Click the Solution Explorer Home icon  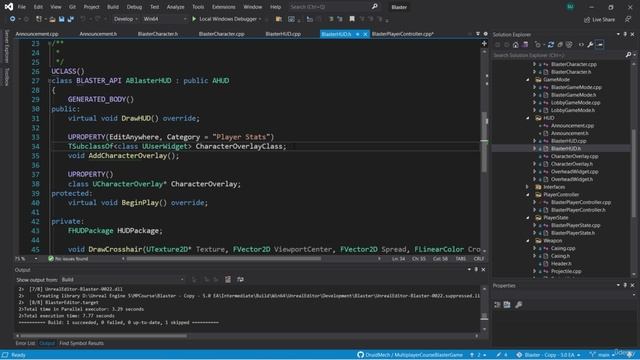(516, 44)
